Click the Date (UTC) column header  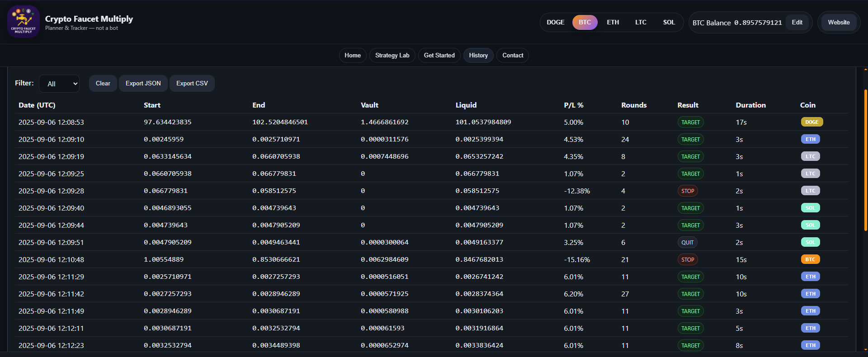[x=37, y=105]
